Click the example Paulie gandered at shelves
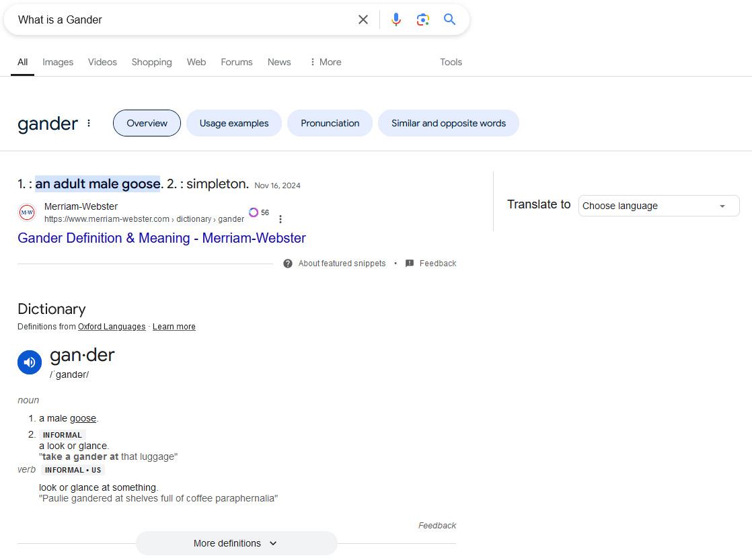Viewport: 752px width, 560px height. 158,498
